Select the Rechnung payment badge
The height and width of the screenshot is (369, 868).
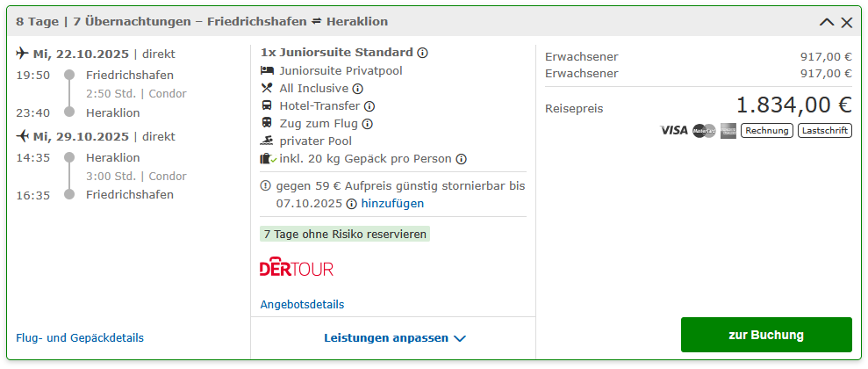(x=767, y=131)
